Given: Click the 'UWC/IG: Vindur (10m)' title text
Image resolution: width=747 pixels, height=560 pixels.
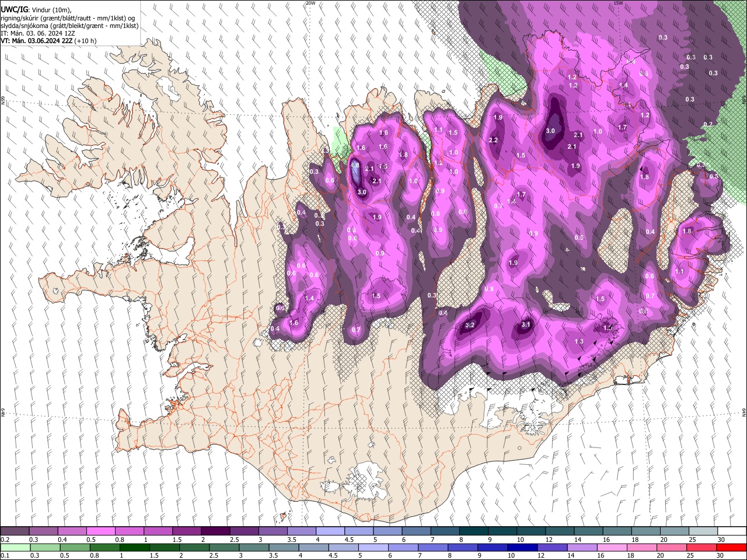Looking at the screenshot, I should 37,10.
